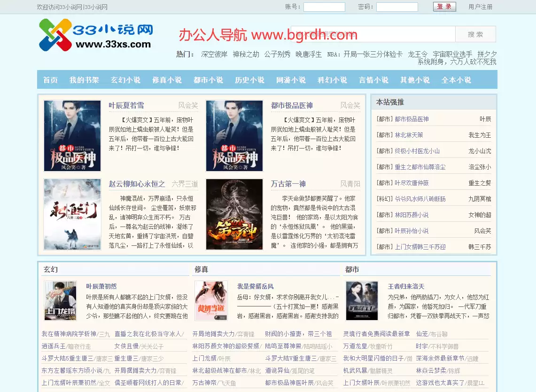
Task: Go to 首页 in navigation bar
Action: [51, 80]
